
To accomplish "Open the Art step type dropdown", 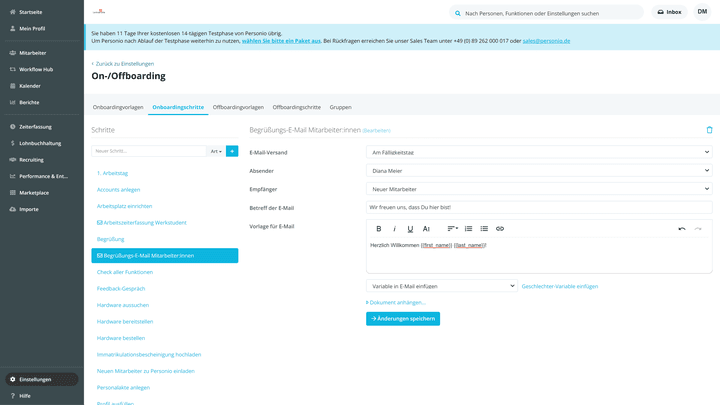I will click(216, 151).
